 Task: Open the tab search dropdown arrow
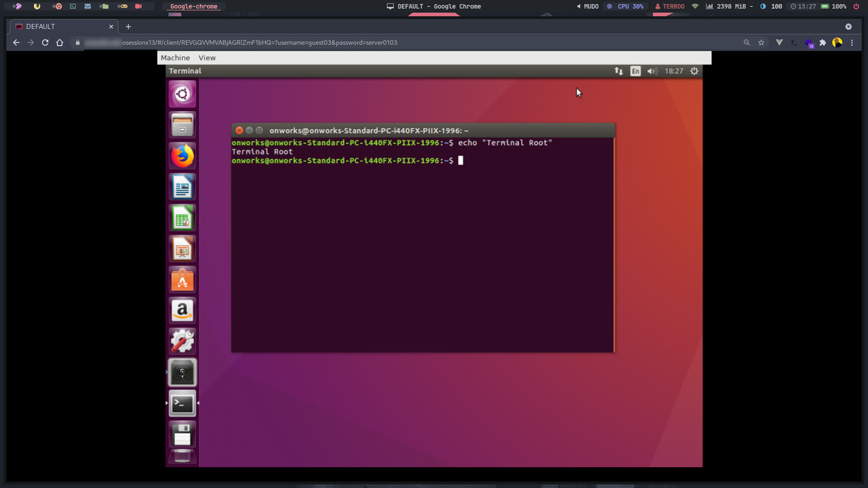click(848, 26)
